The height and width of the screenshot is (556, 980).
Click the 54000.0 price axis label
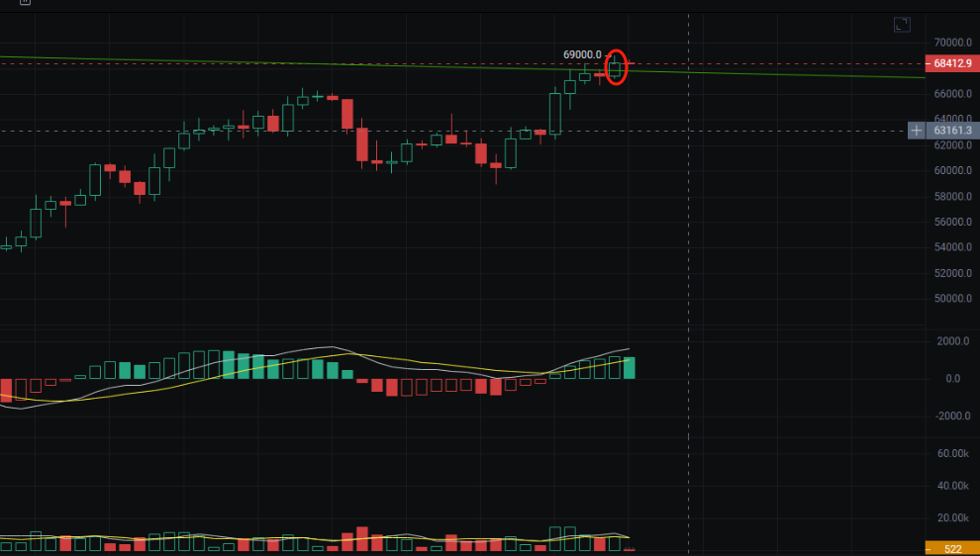pyautogui.click(x=953, y=247)
